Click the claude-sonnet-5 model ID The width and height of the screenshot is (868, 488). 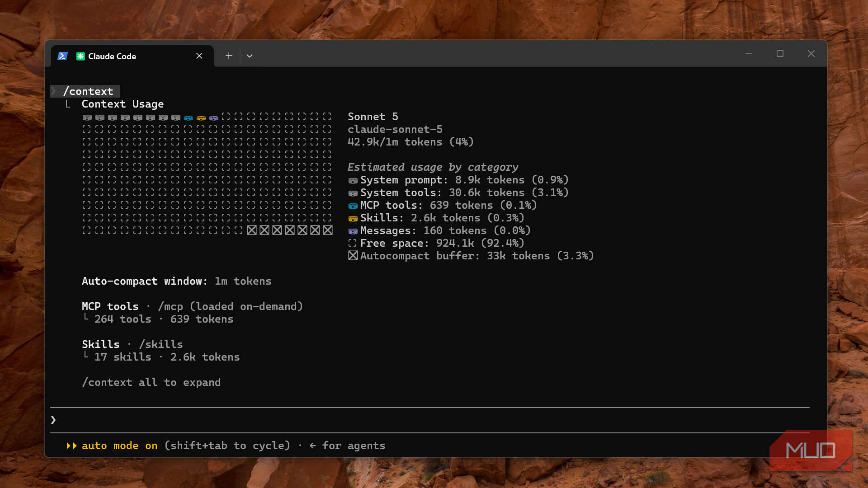[x=395, y=129]
